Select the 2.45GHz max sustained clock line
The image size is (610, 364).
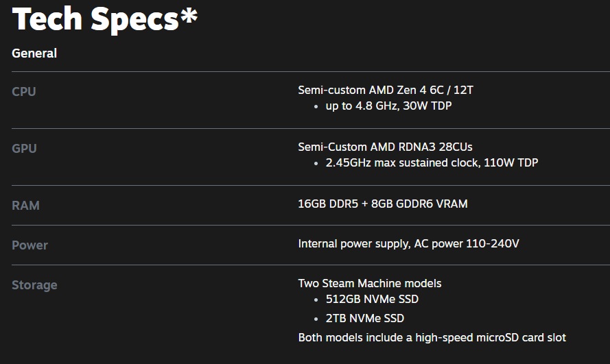[x=432, y=163]
